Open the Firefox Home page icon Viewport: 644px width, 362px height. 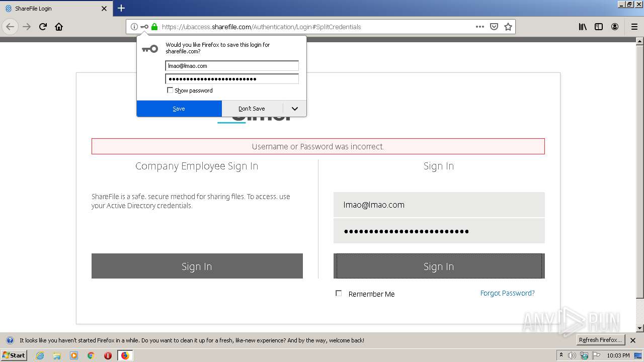click(59, 27)
